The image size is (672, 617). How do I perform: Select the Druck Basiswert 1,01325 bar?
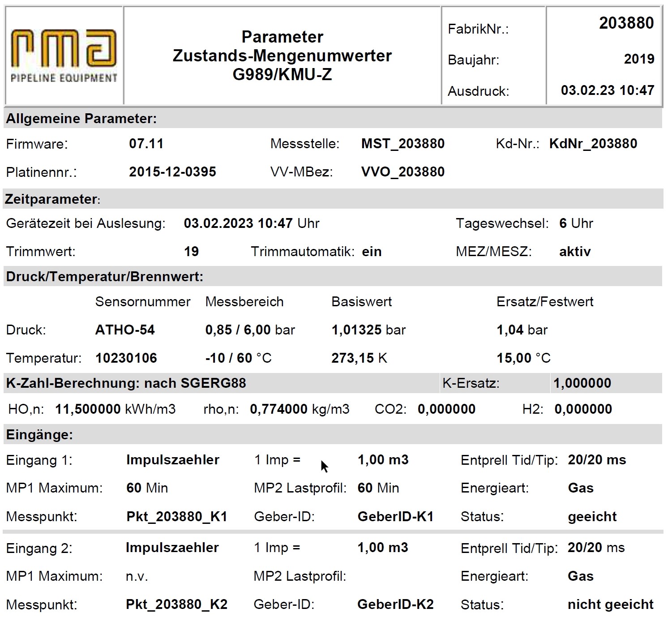click(x=368, y=330)
